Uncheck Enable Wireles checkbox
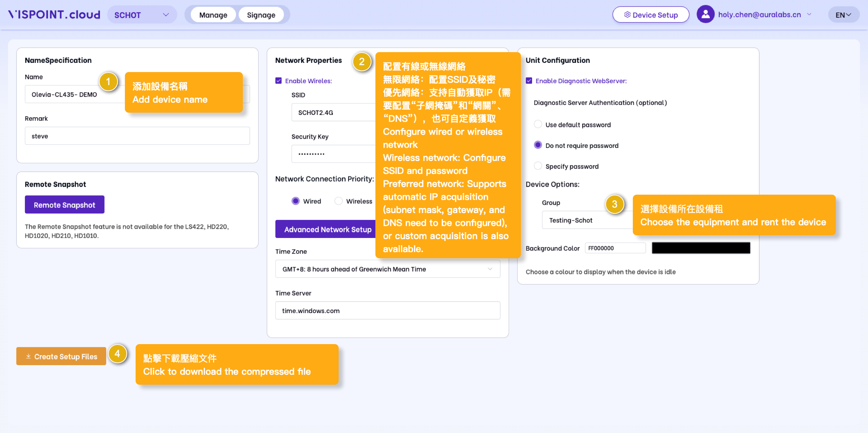This screenshot has height=433, width=868. point(278,81)
